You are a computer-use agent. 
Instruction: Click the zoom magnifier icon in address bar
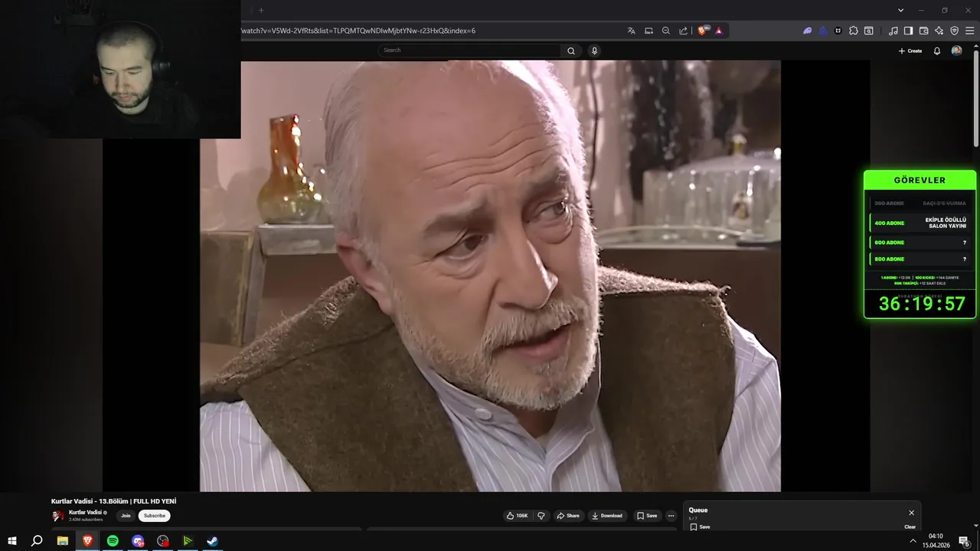click(x=665, y=31)
